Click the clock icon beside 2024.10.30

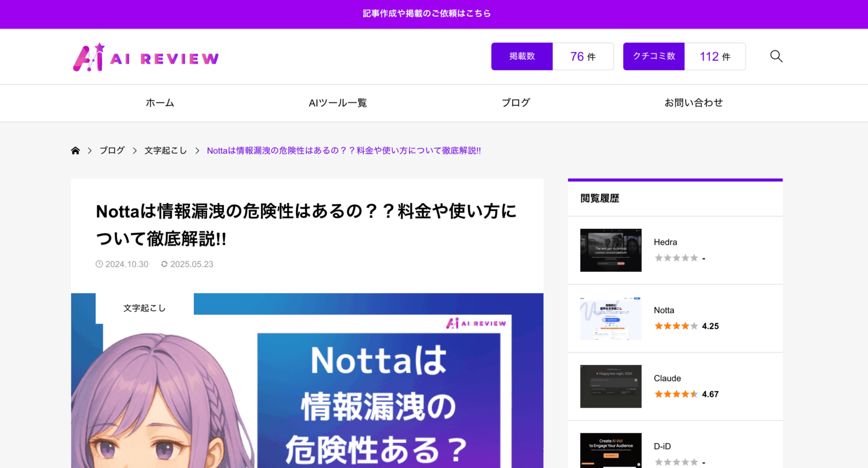(99, 264)
